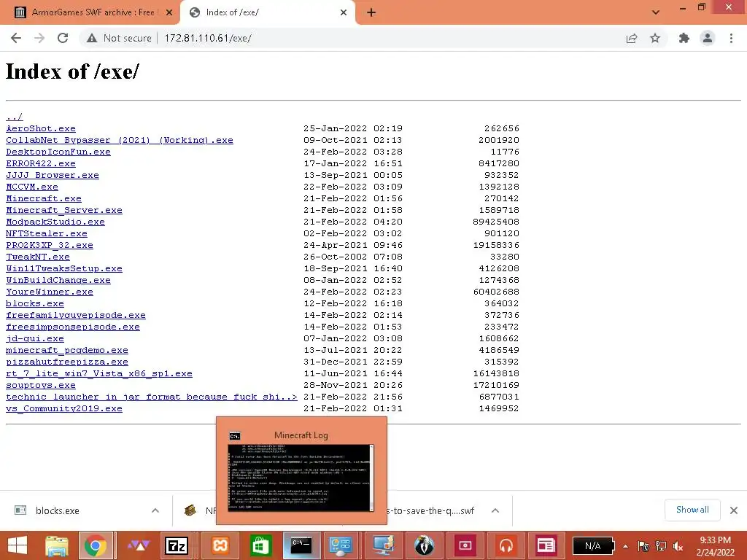Open the Chrome profile avatar
Viewport: 747px width, 560px height.
[x=708, y=38]
